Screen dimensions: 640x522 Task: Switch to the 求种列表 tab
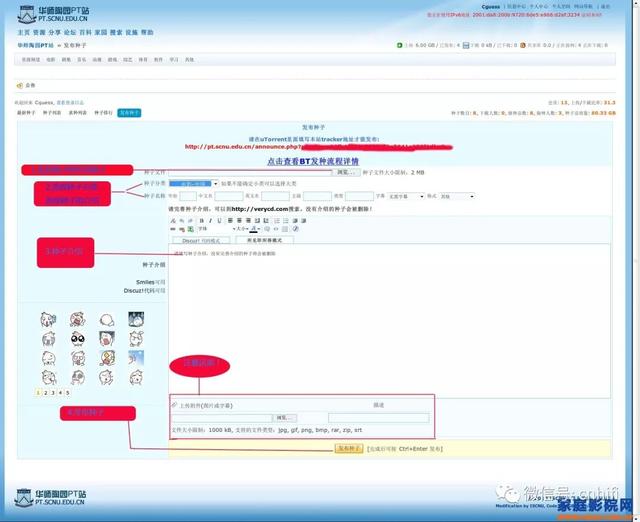click(x=78, y=113)
